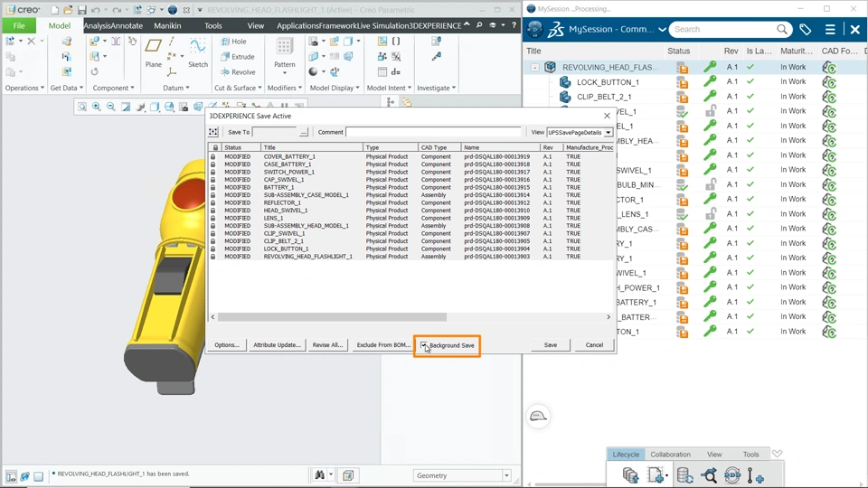Select SWITCH_POWER_1 row in Save dialog
This screenshot has height=488, width=868.
coord(410,172)
